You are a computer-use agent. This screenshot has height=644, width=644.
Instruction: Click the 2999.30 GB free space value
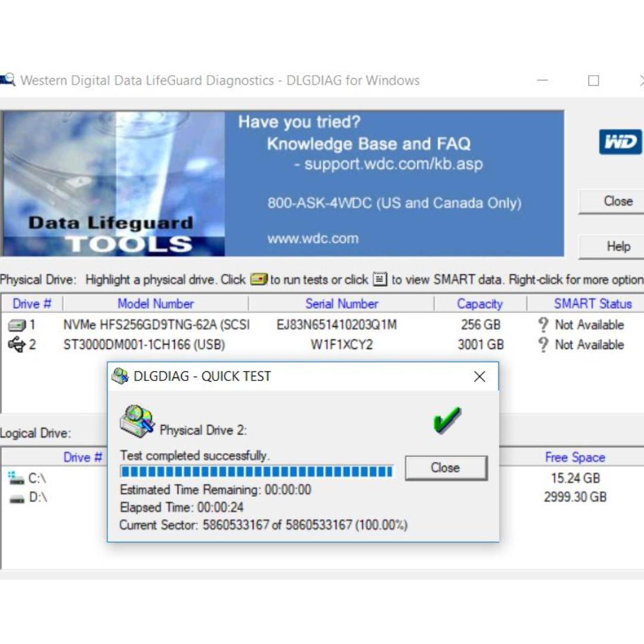575,497
